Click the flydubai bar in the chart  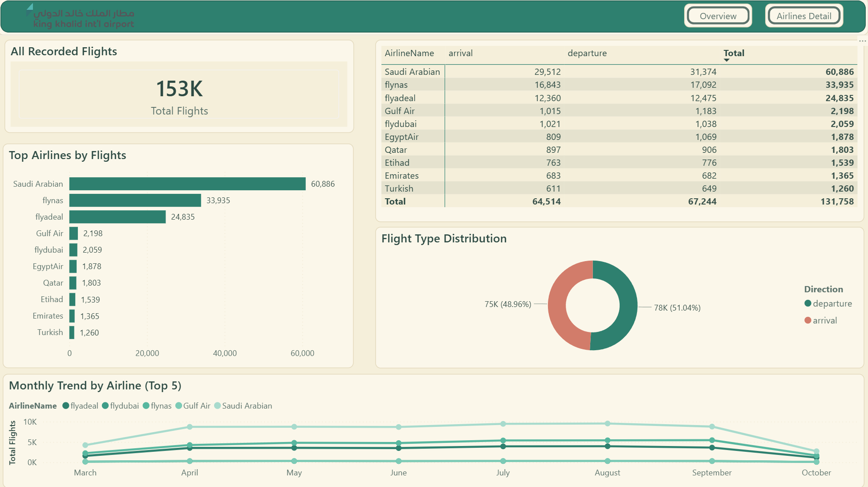tap(73, 250)
